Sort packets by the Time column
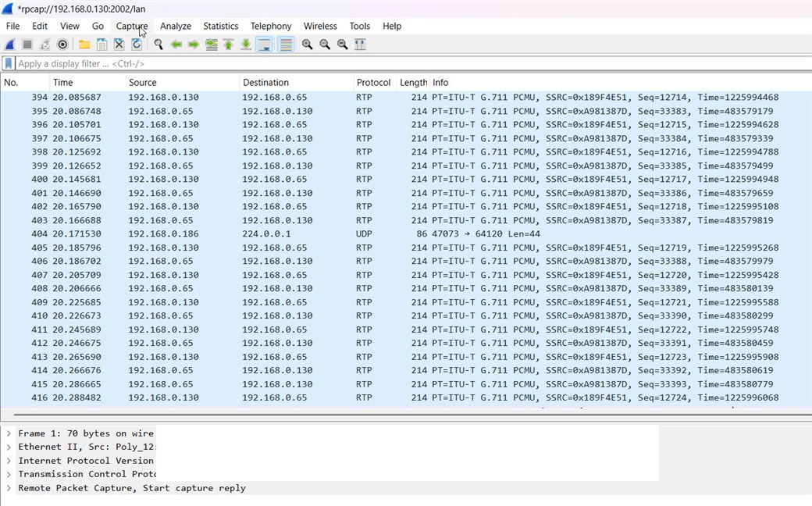The height and width of the screenshot is (506, 812). pos(87,82)
